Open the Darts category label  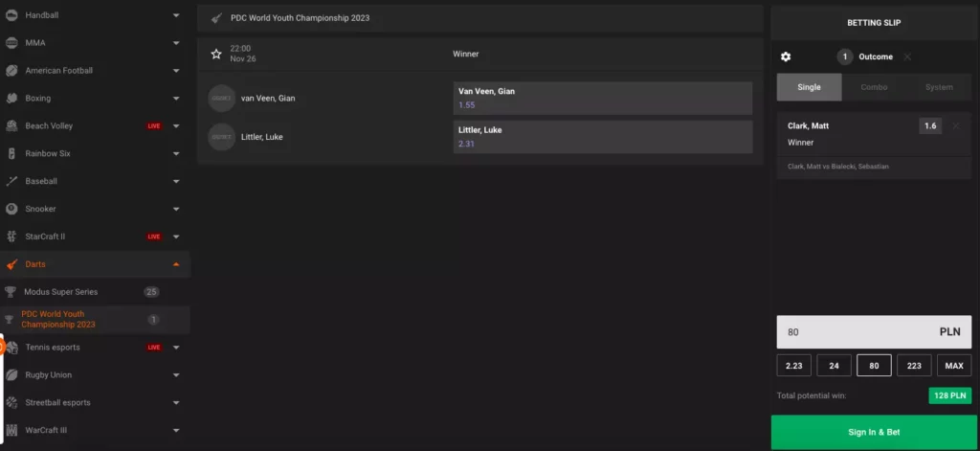35,264
